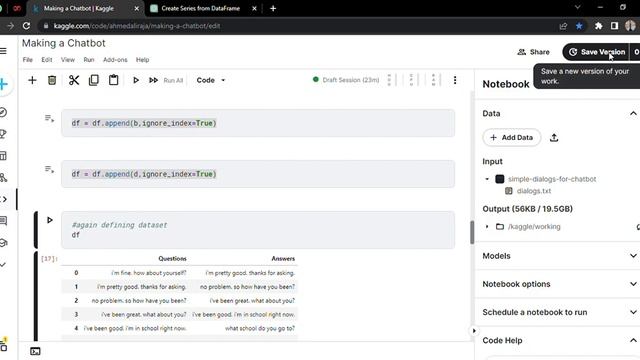Open browser side panel icon
640x360 pixels.
614,26
